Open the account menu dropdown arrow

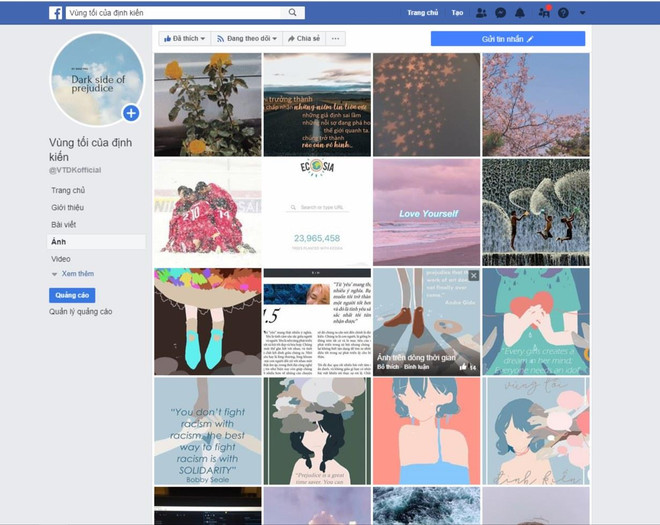[x=583, y=13]
